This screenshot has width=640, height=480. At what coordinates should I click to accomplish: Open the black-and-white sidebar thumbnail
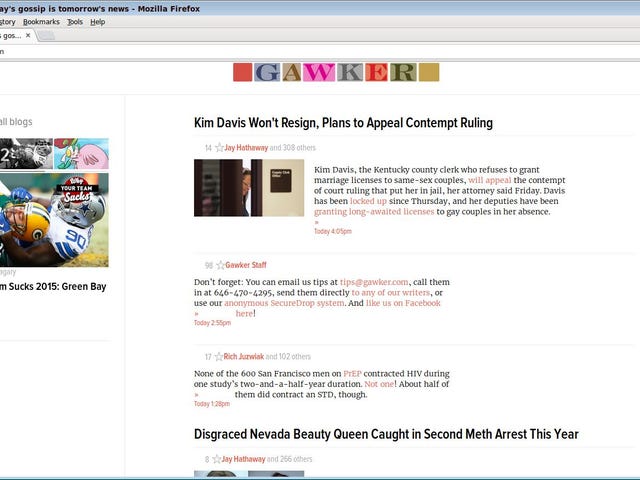pyautogui.click(x=27, y=153)
